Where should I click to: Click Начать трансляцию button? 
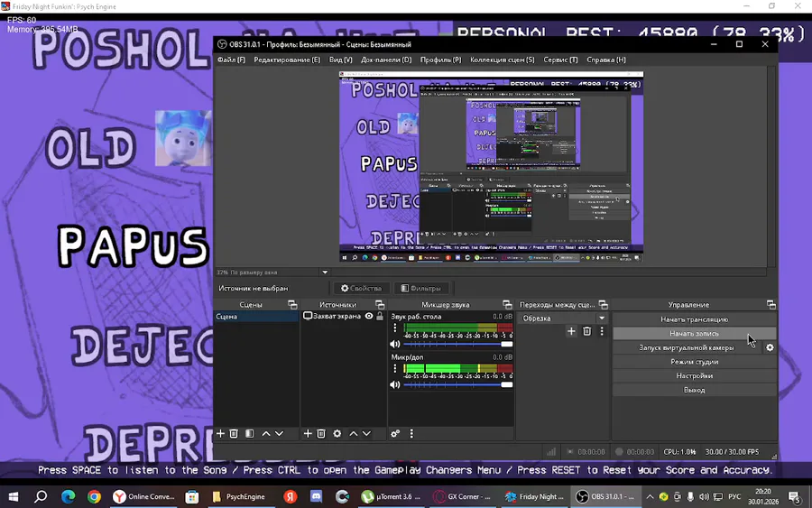pyautogui.click(x=694, y=319)
